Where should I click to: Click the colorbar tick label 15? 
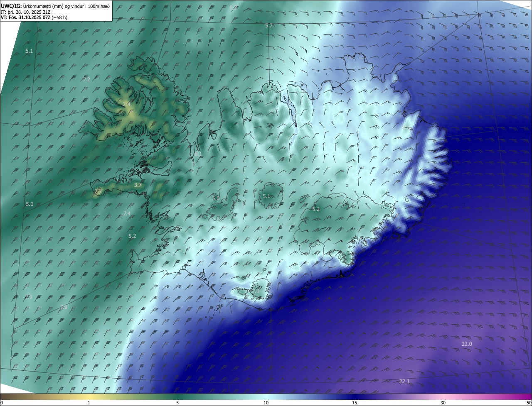tap(355, 403)
